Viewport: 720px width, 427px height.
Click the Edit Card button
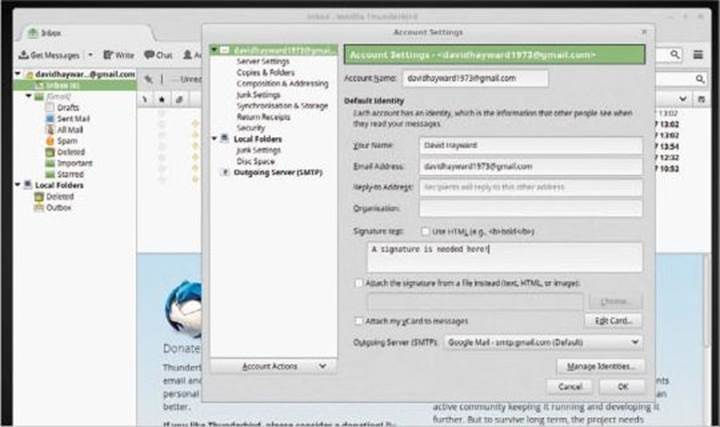click(613, 320)
